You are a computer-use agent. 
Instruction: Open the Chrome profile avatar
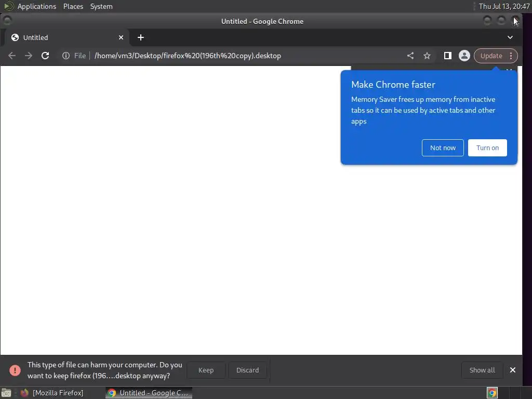pos(464,56)
